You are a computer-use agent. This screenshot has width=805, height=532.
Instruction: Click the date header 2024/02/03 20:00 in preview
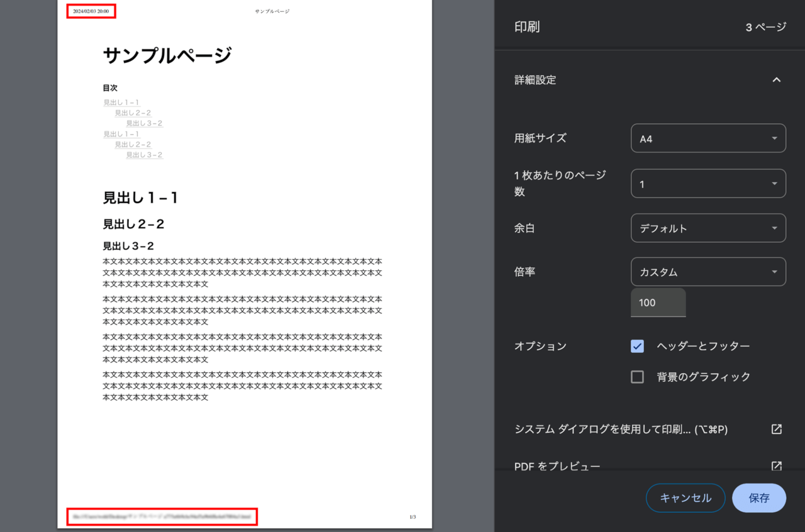[91, 11]
